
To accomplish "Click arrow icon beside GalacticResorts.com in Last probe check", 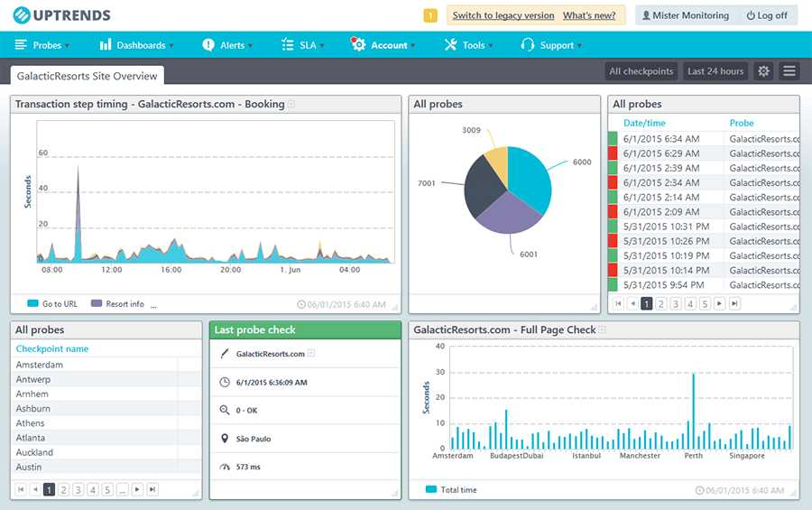I will point(311,354).
